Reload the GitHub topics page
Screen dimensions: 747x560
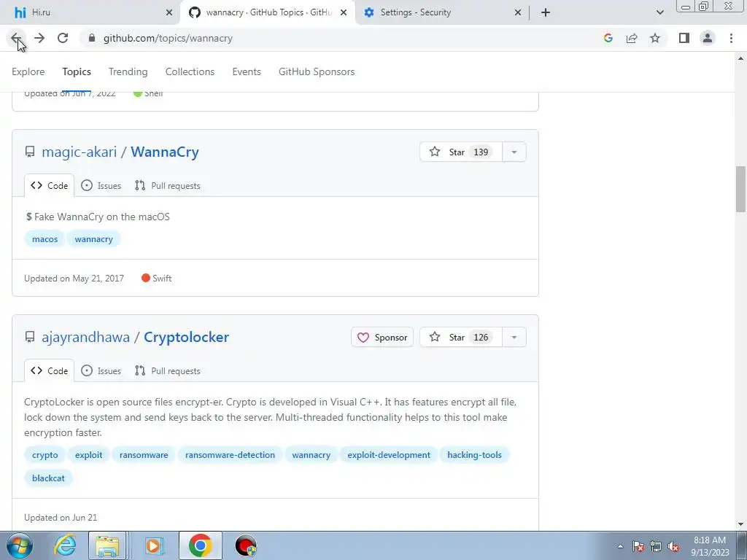click(x=63, y=38)
